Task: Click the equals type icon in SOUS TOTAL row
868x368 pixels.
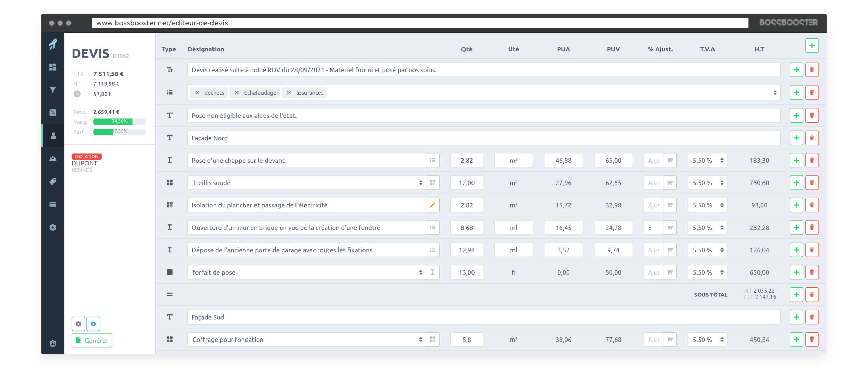Action: (169, 295)
